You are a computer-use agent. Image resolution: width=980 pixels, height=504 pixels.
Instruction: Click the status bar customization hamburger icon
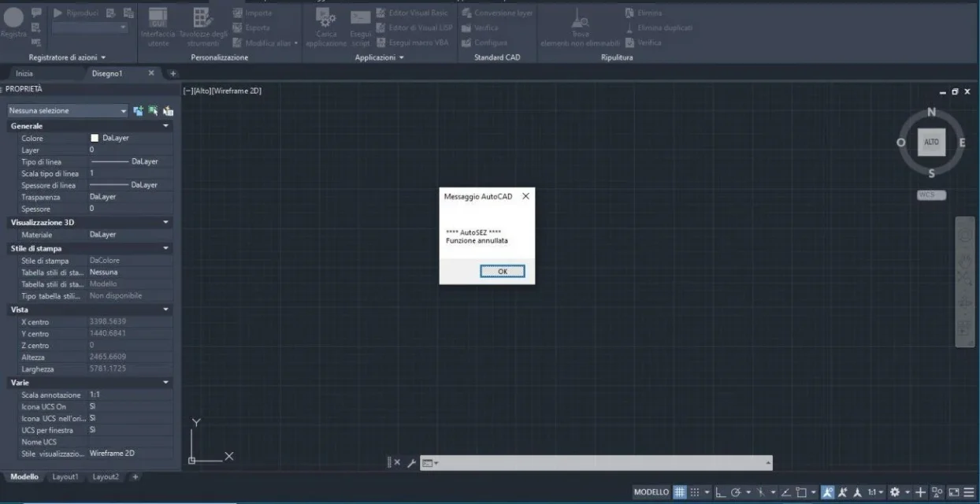(969, 492)
